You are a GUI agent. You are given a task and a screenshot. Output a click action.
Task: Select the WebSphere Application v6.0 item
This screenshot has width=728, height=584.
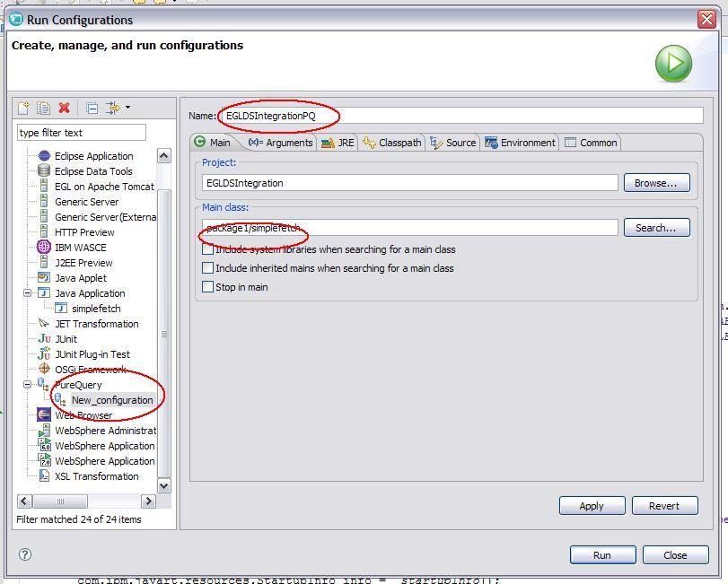pos(104,445)
